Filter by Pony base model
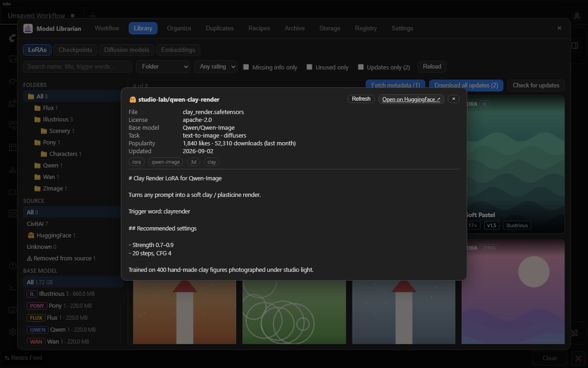 [x=73, y=305]
